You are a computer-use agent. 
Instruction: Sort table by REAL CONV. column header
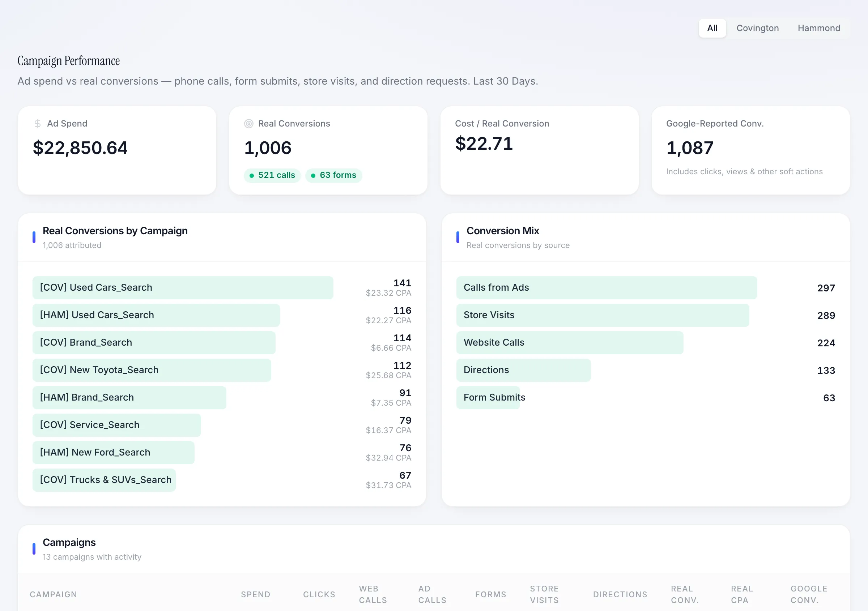[x=685, y=594]
